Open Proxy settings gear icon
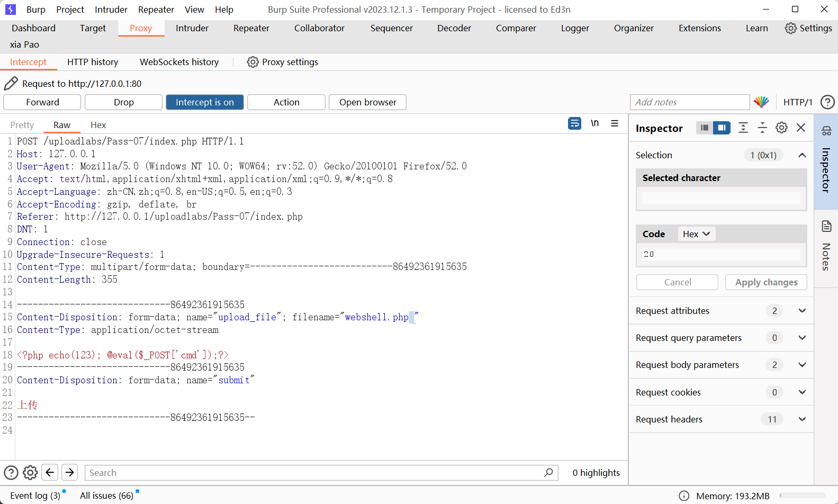 coord(253,62)
